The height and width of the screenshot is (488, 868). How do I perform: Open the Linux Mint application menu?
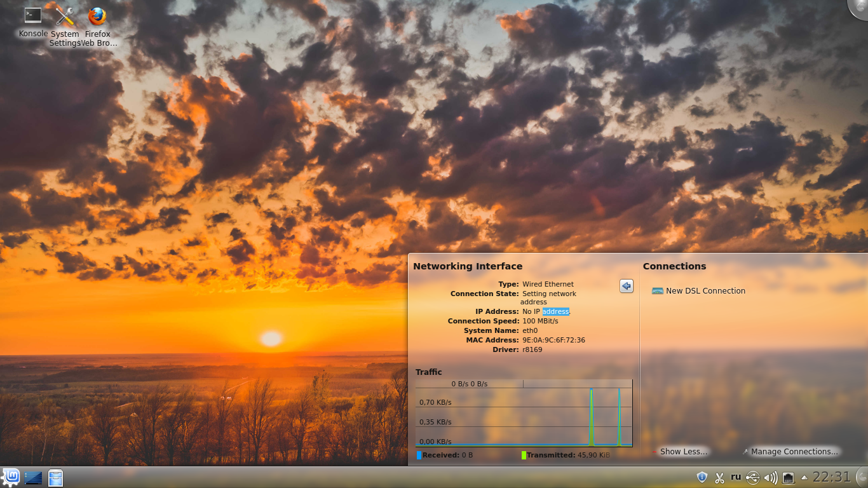click(x=11, y=477)
